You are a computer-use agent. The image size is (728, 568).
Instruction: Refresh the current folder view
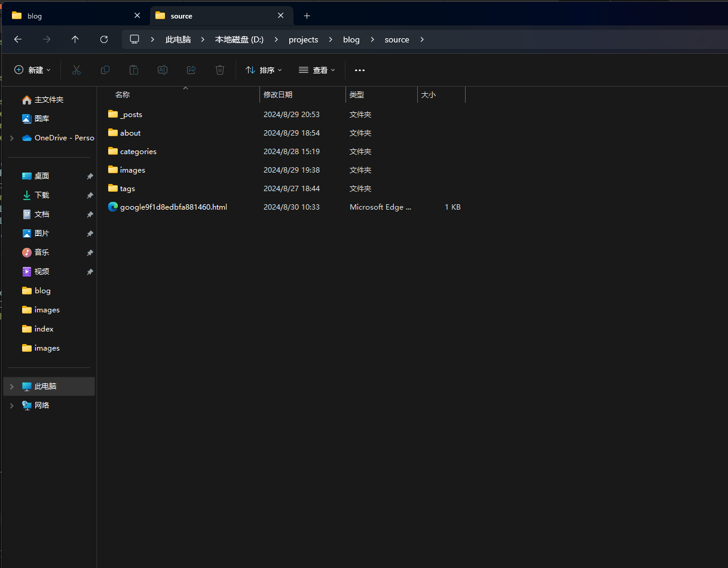pos(104,39)
